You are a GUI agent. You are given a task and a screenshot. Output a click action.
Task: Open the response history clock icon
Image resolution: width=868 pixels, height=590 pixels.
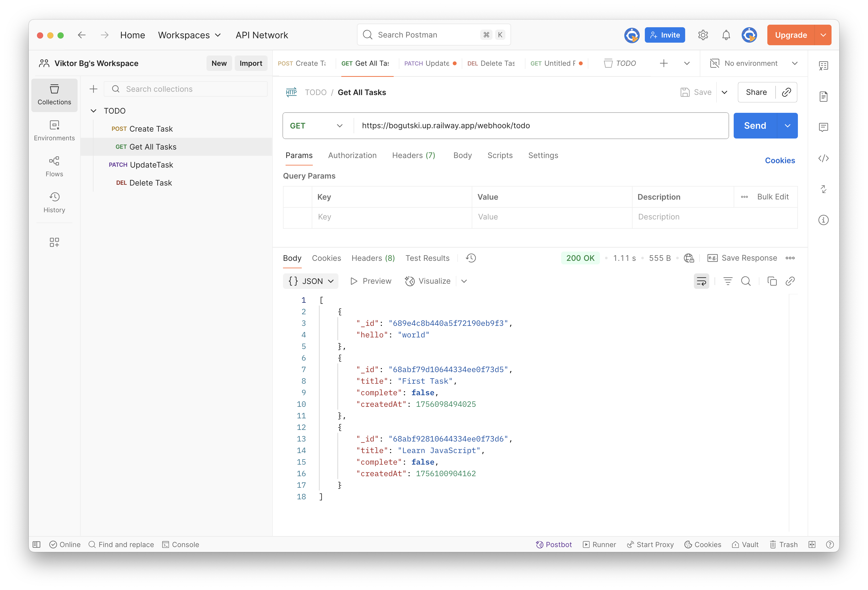(471, 258)
